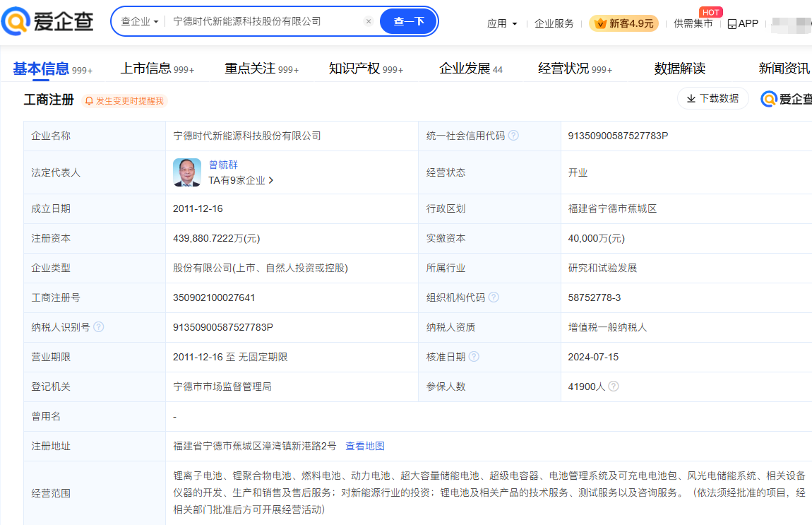Click the 经营范围 row label
This screenshot has width=812, height=525.
click(51, 493)
